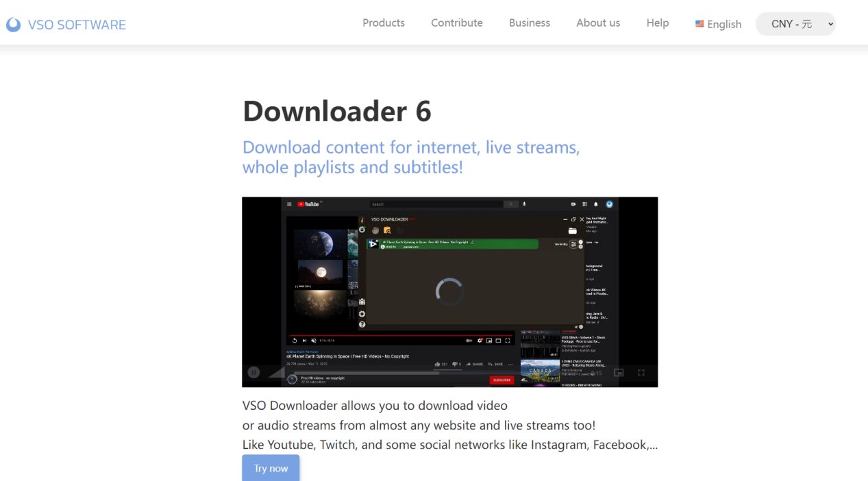Image resolution: width=868 pixels, height=481 pixels.
Task: Click the Downloader 6 heading
Action: (337, 111)
